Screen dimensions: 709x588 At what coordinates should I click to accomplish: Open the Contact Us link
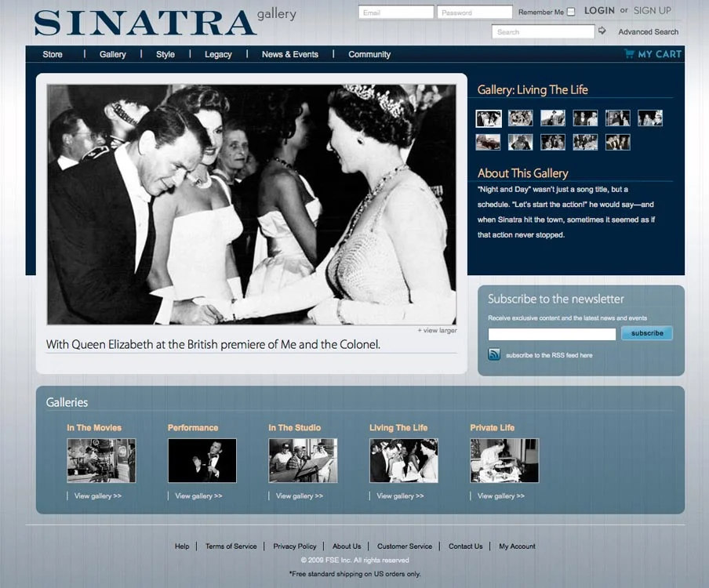465,546
